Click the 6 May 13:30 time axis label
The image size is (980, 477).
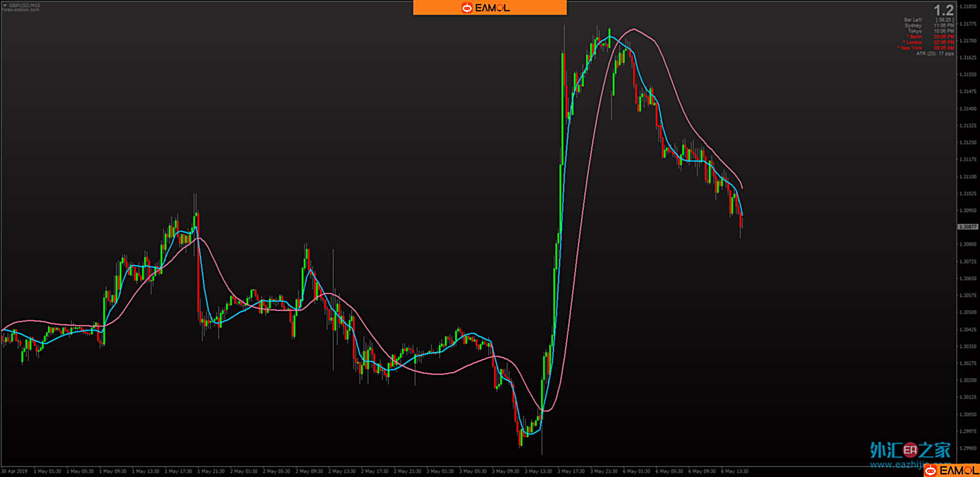pos(734,471)
